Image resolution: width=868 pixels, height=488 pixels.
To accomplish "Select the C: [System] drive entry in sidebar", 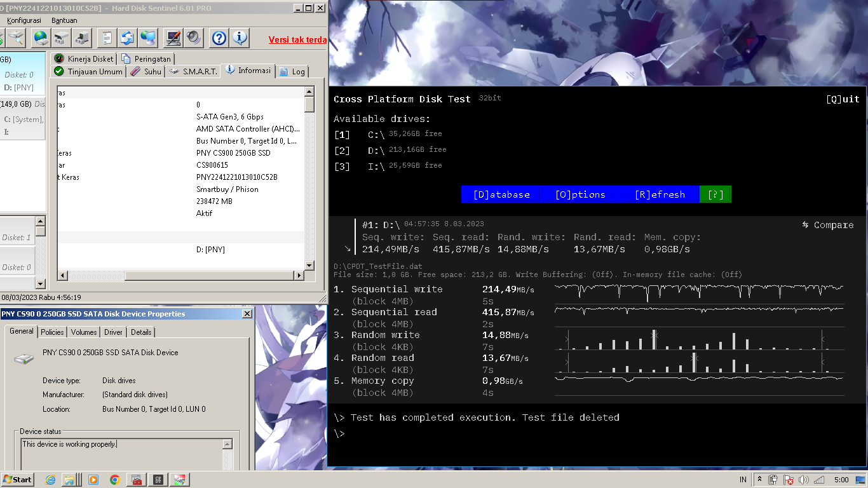I will coord(24,119).
